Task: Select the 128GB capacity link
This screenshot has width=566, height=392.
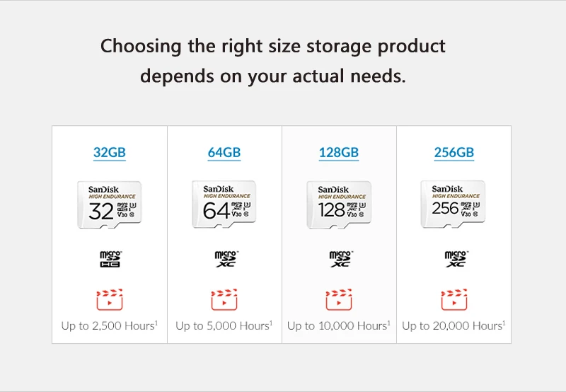Action: (339, 152)
